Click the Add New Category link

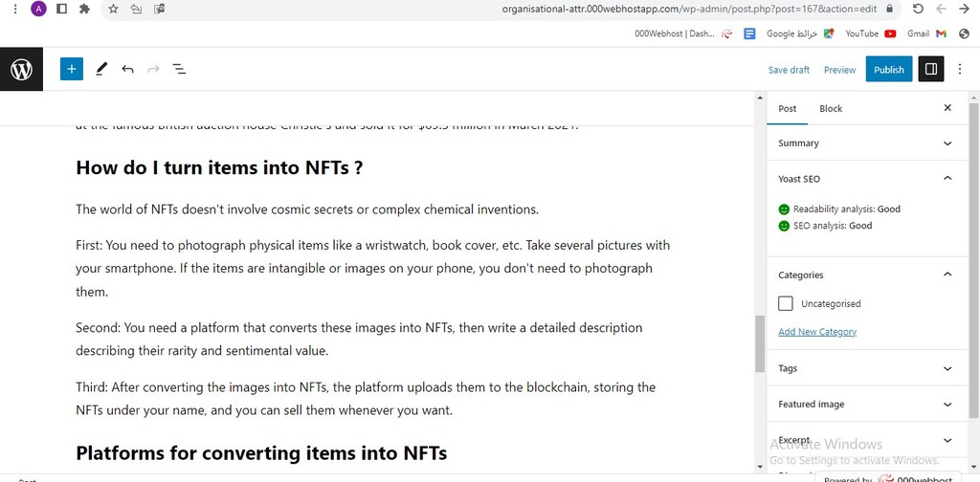[x=817, y=332]
